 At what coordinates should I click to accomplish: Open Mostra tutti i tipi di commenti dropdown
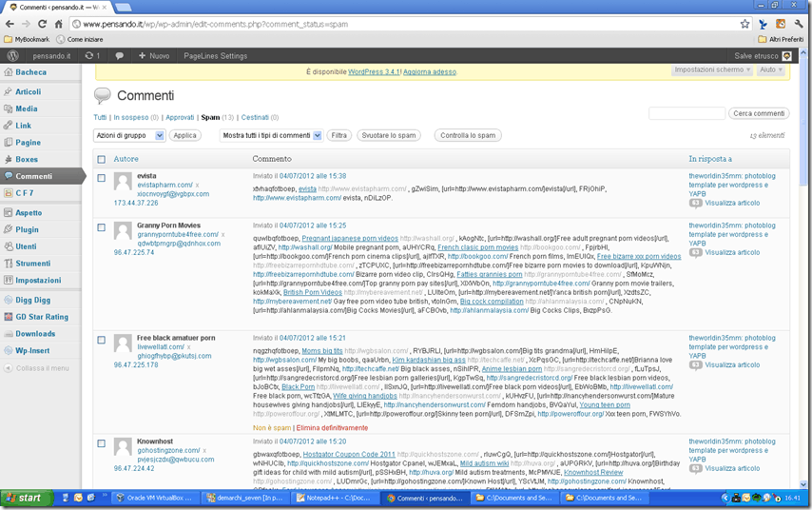point(271,136)
